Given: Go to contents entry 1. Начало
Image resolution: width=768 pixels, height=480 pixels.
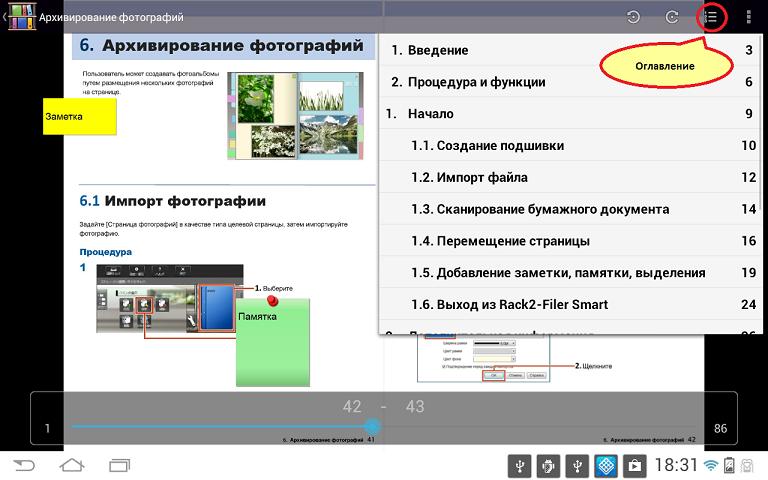Looking at the screenshot, I should coord(571,114).
